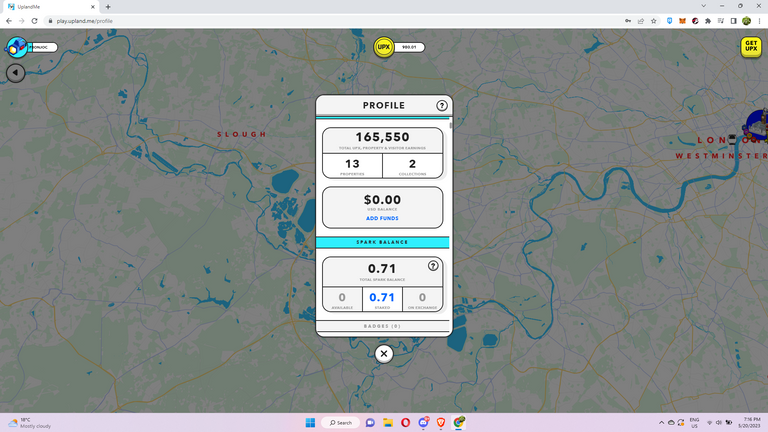Click the SPARK BALANCE header bar
Image resolution: width=768 pixels, height=432 pixels.
[x=383, y=242]
